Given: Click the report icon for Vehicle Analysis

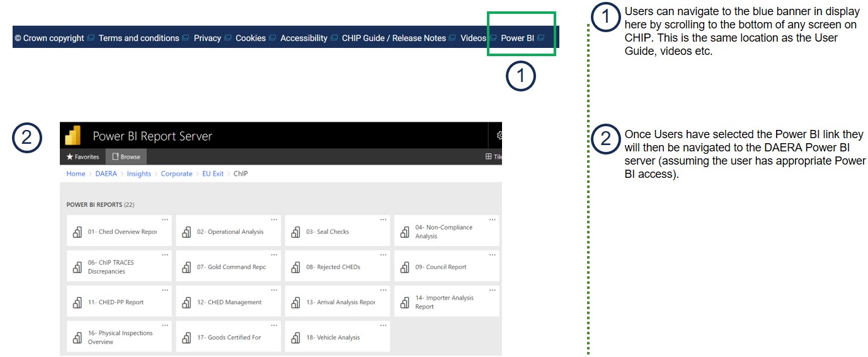Looking at the screenshot, I should coord(296,338).
